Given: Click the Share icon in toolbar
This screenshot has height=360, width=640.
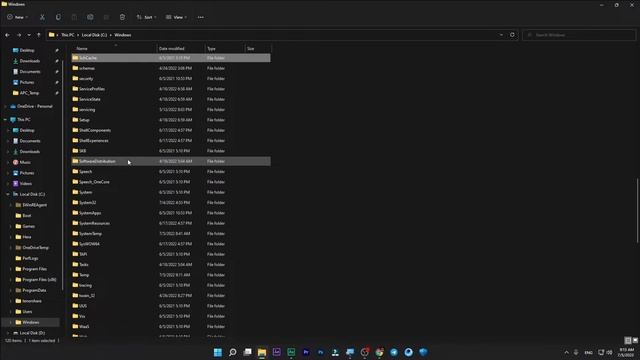Looking at the screenshot, I should tap(106, 17).
